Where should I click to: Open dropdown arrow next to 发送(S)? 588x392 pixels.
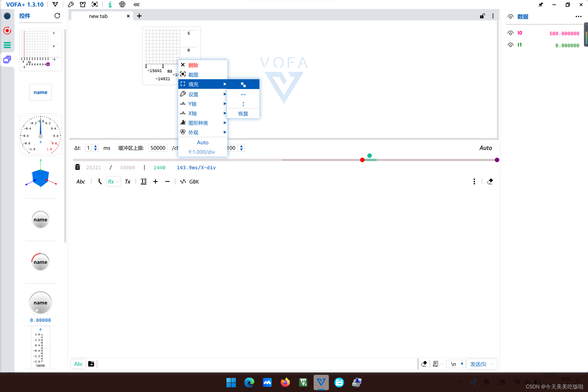[x=492, y=364]
